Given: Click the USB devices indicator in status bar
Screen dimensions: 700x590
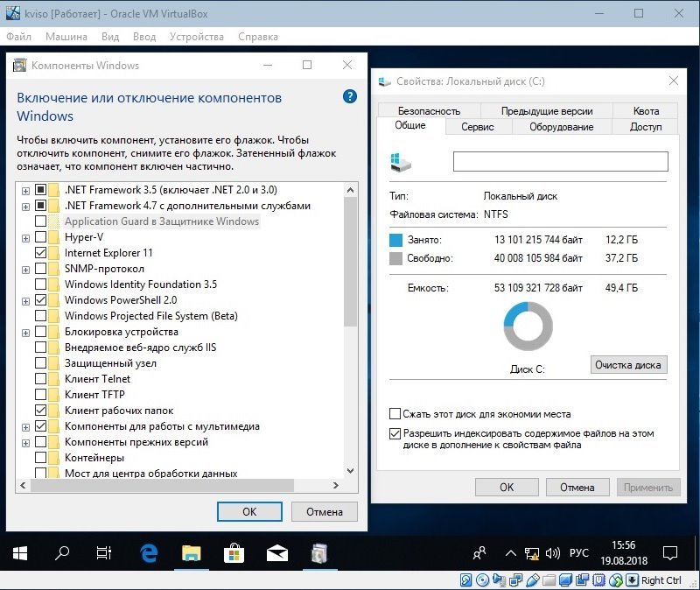Looking at the screenshot, I should click(532, 580).
